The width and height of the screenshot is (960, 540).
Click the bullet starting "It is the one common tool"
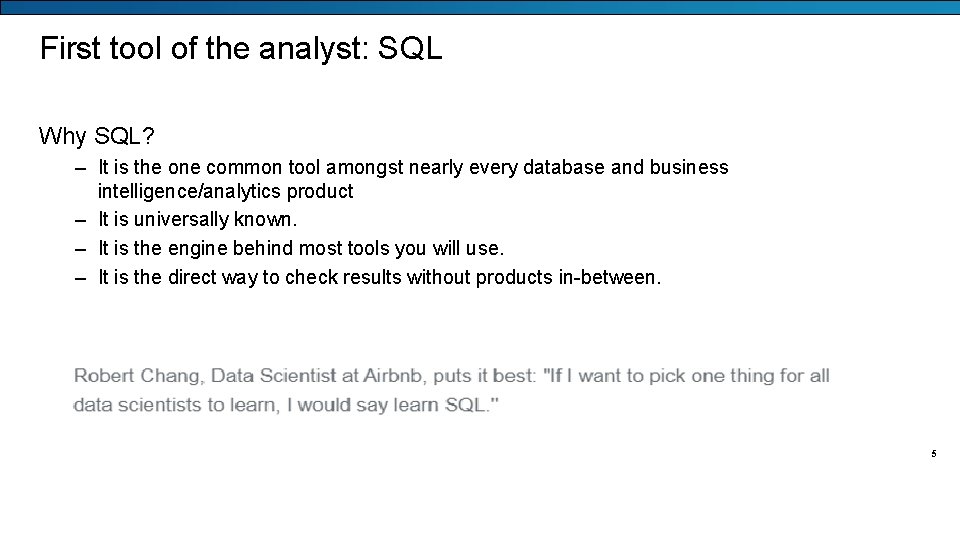tap(413, 167)
